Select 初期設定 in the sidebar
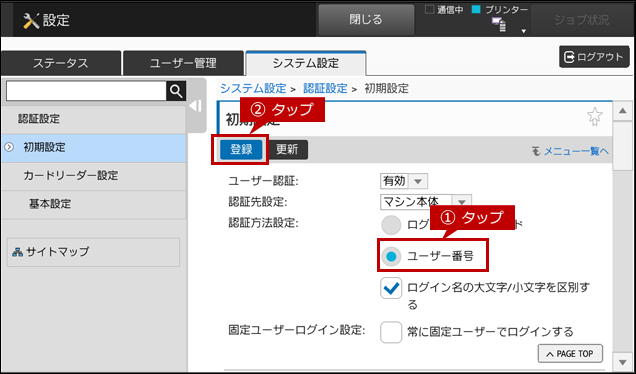636x374 pixels. 94,148
